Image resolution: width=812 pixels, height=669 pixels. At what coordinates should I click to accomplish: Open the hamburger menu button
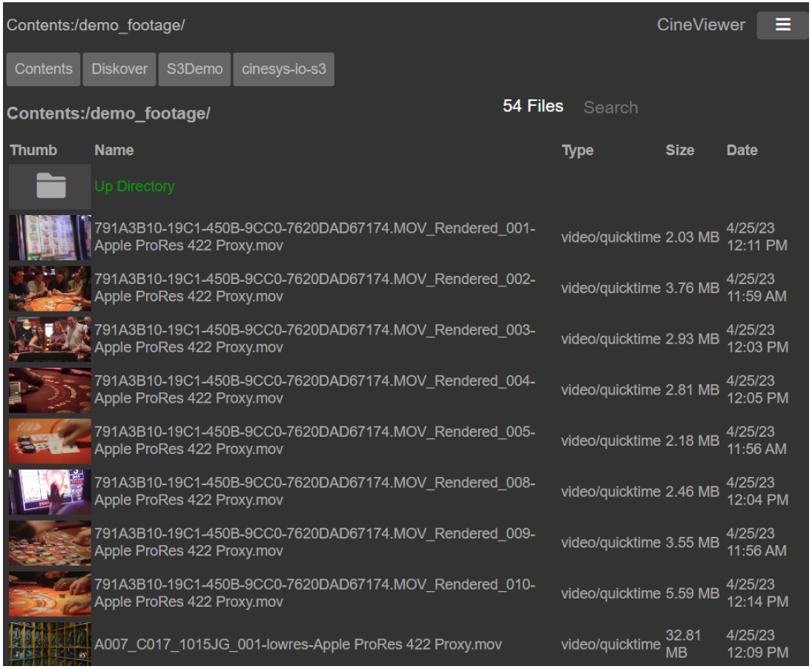coord(782,25)
